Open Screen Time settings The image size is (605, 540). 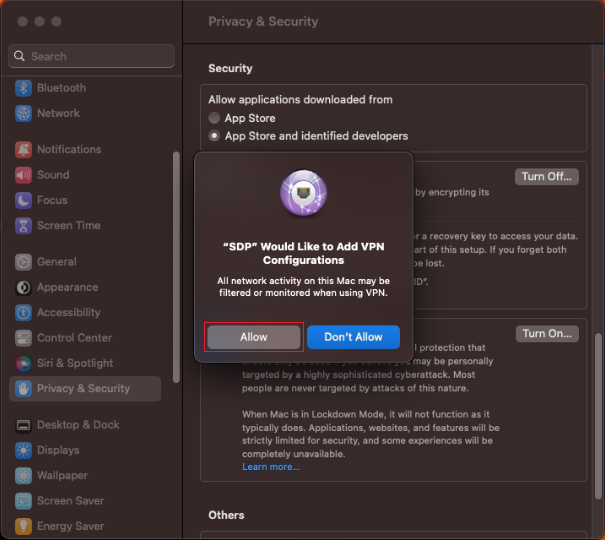click(85, 226)
